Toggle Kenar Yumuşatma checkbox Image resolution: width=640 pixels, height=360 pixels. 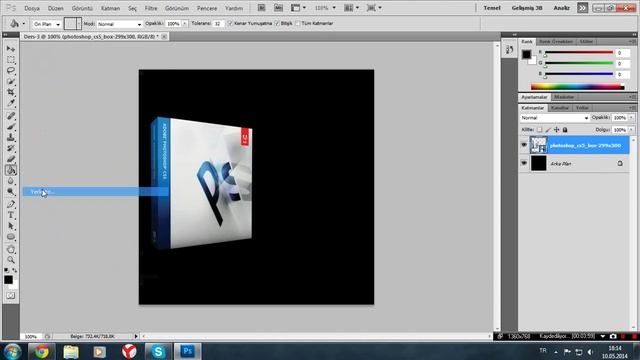point(230,24)
